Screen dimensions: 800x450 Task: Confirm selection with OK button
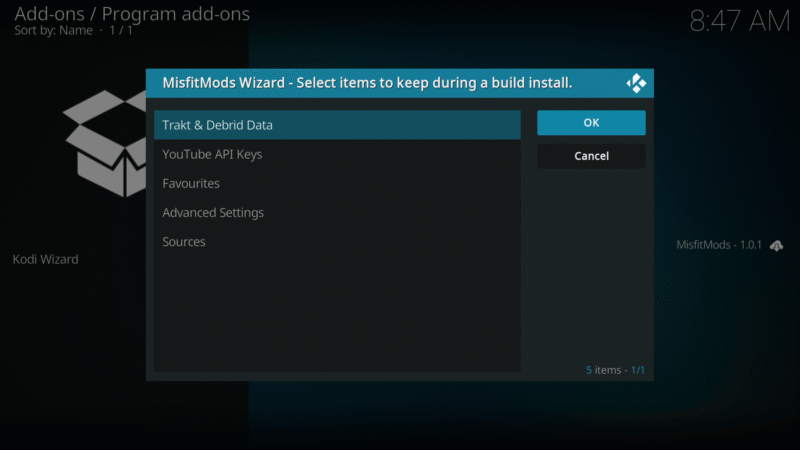(591, 123)
